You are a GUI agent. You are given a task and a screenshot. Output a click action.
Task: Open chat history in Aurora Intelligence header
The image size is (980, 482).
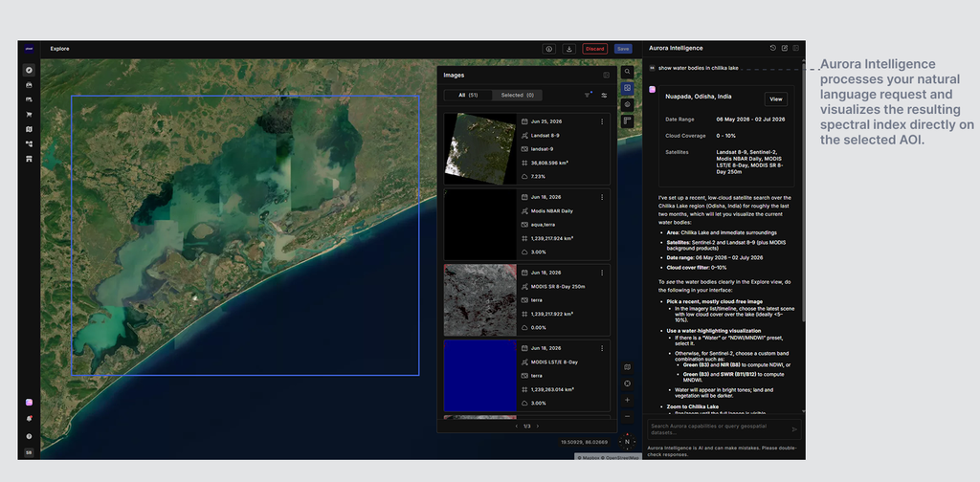(x=773, y=48)
